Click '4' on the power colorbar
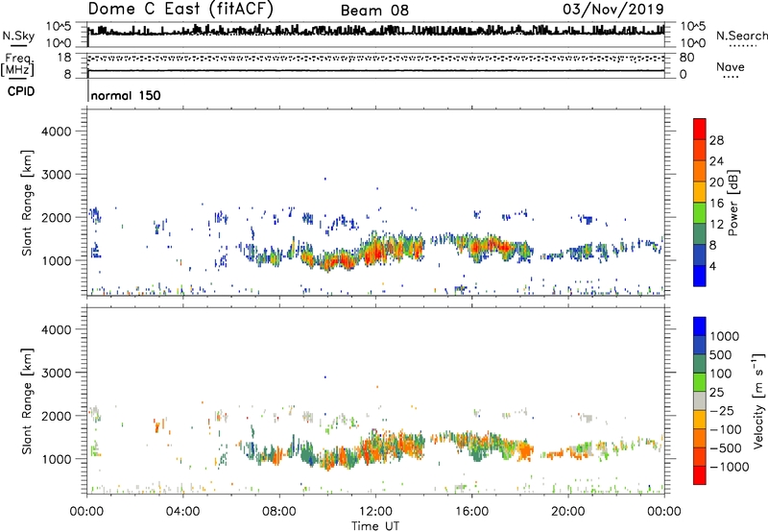 click(712, 266)
